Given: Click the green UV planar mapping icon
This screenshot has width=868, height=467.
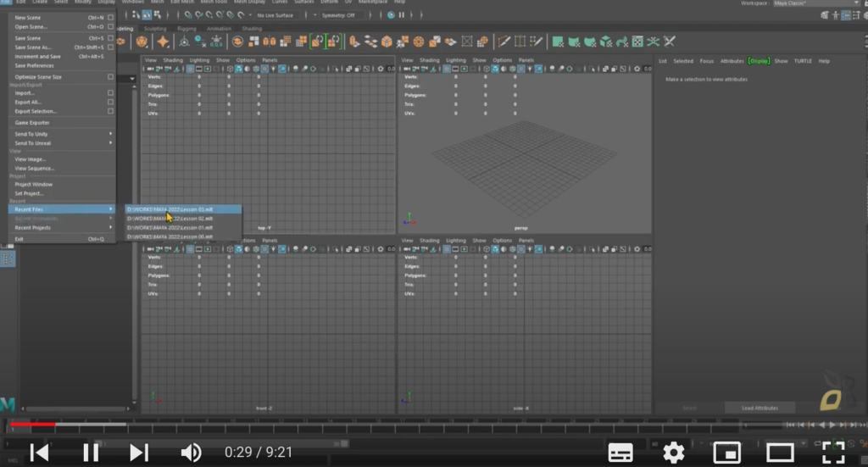Looking at the screenshot, I should click(558, 42).
